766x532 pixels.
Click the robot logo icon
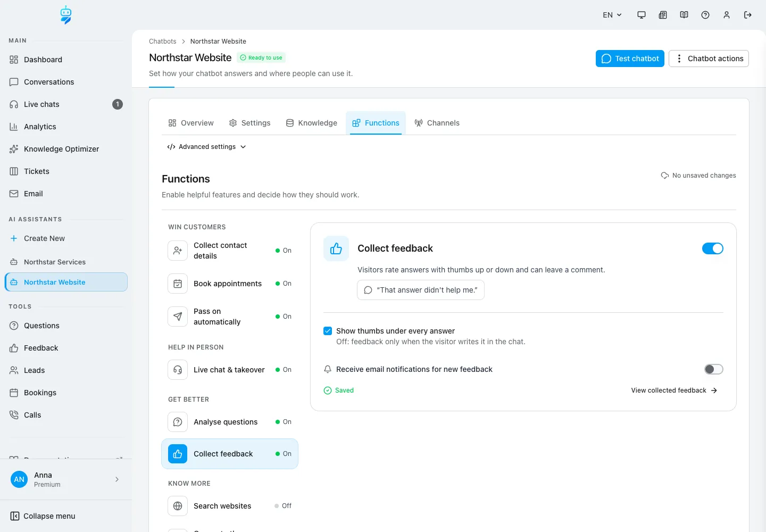tap(66, 15)
